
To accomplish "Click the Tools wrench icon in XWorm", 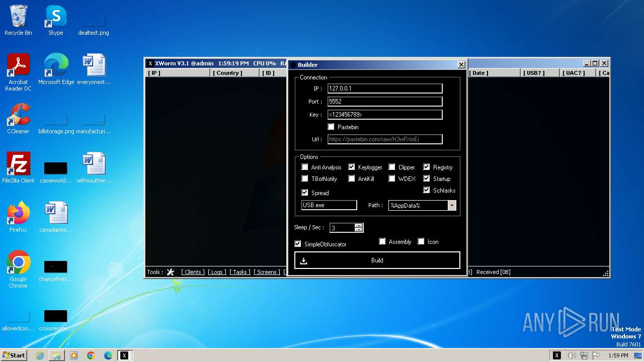I will [171, 272].
